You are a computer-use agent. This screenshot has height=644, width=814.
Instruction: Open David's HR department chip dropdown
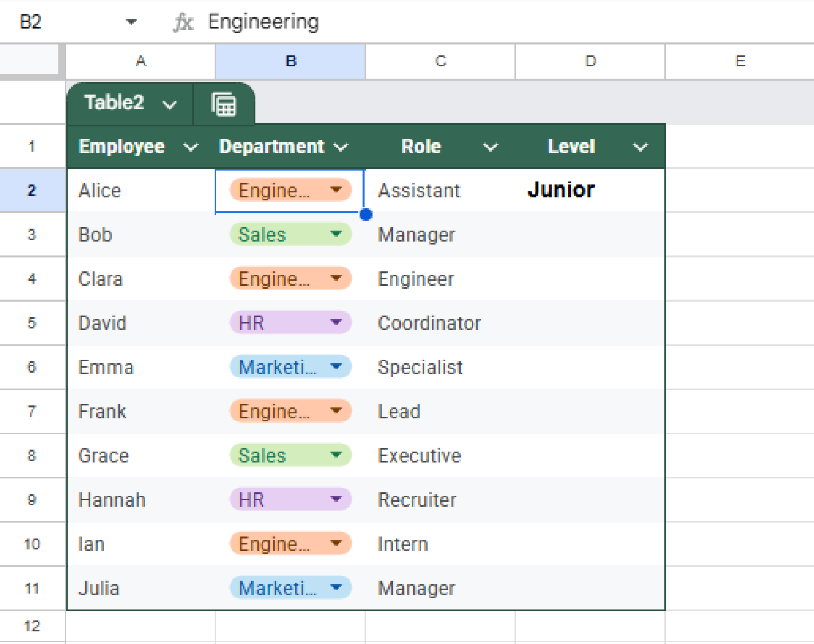coord(336,322)
